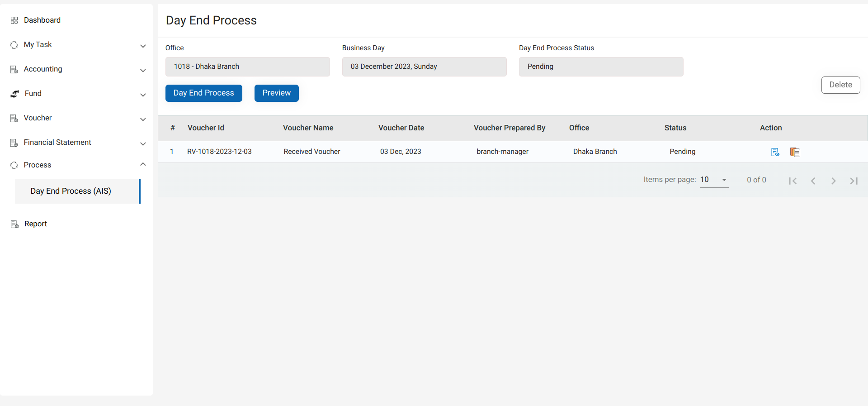Expand the Financial Statement chevron
This screenshot has width=868, height=406.
[143, 143]
